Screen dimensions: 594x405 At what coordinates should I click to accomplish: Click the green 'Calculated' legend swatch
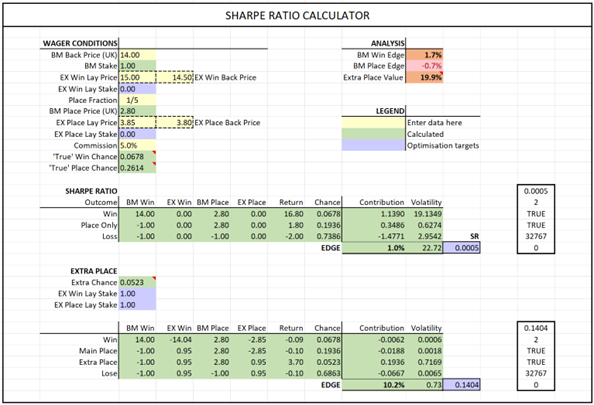point(374,134)
